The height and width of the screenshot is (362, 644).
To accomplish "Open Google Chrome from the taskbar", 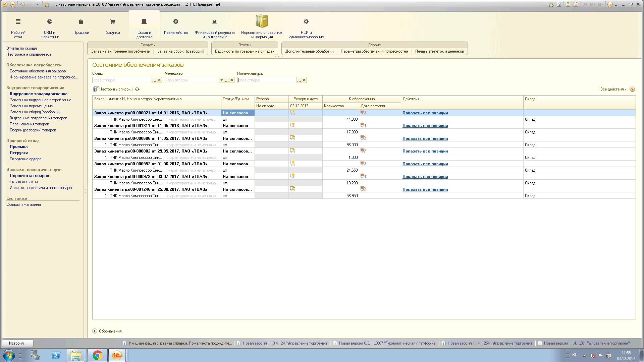I will (x=97, y=355).
